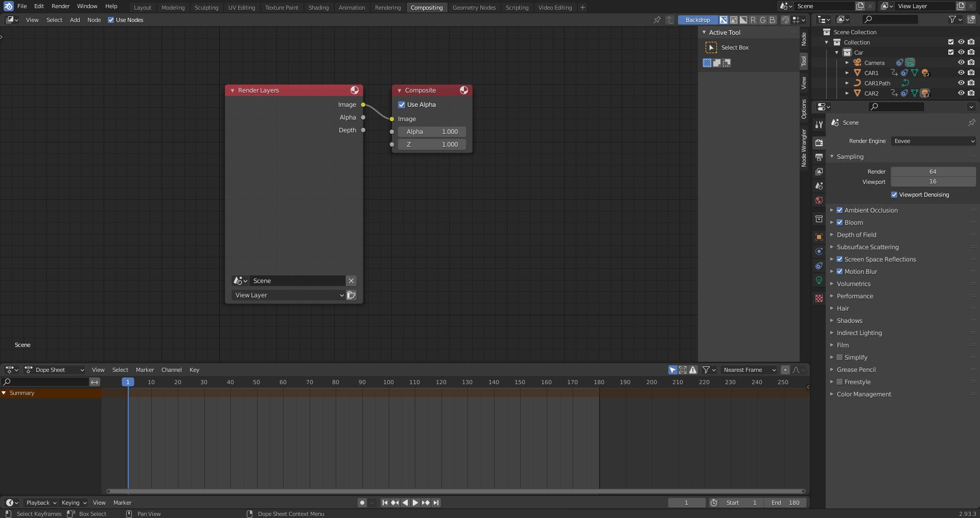
Task: Play the animation forward
Action: click(415, 503)
